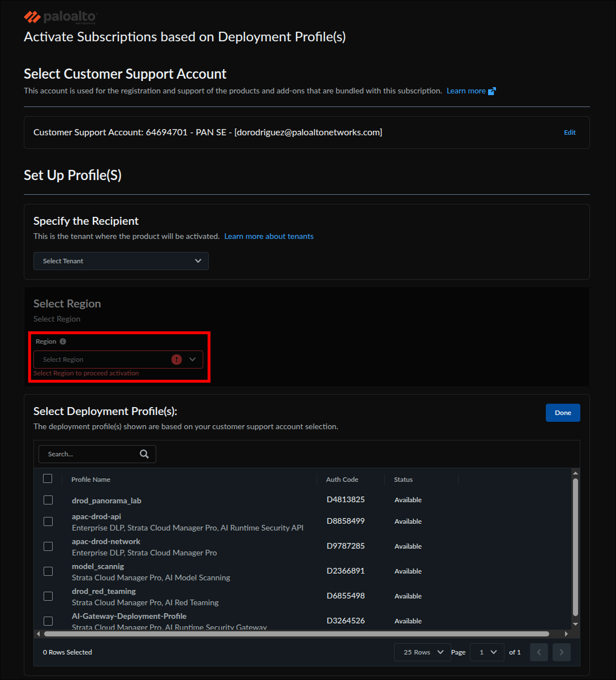The height and width of the screenshot is (680, 616).
Task: Click the Customer Support Account text
Action: tap(208, 132)
